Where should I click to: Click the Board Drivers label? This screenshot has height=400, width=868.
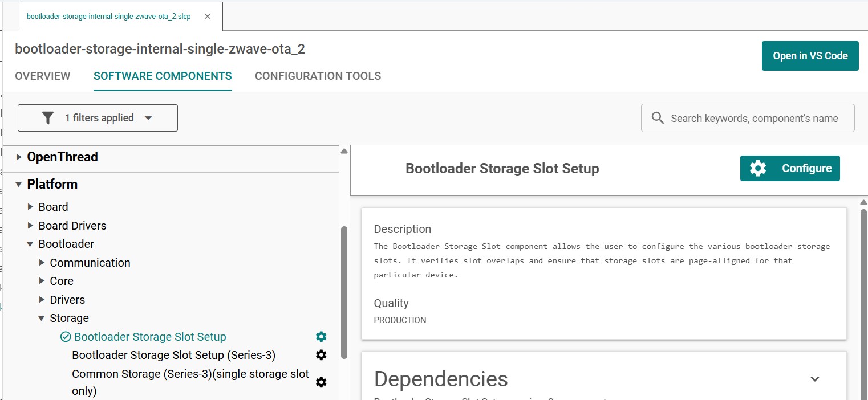(x=72, y=226)
